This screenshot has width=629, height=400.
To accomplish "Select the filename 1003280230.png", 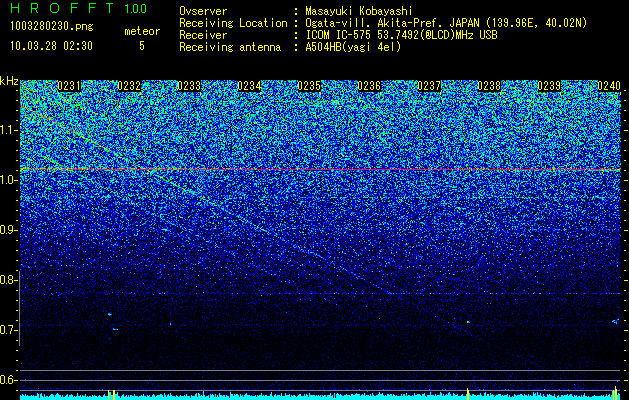I will coord(52,27).
